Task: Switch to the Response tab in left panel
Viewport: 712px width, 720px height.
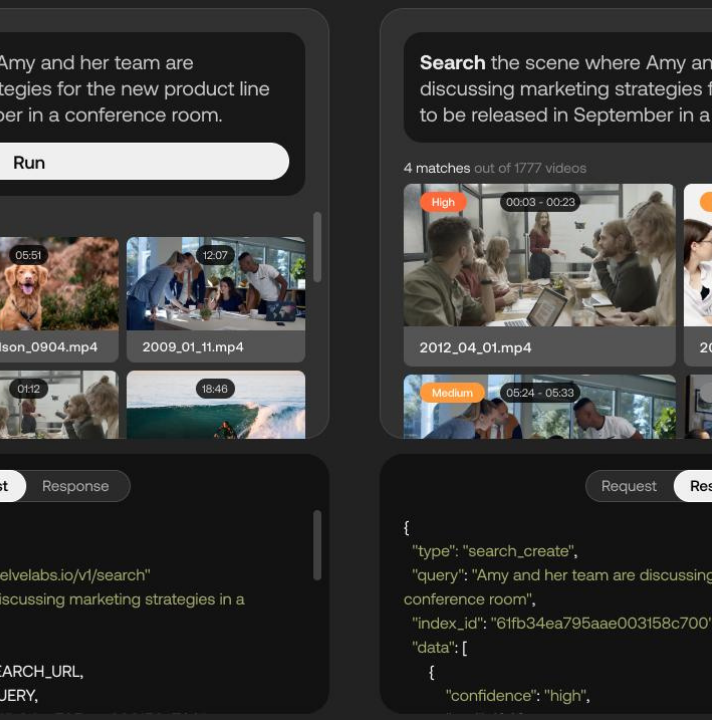Action: 75,486
